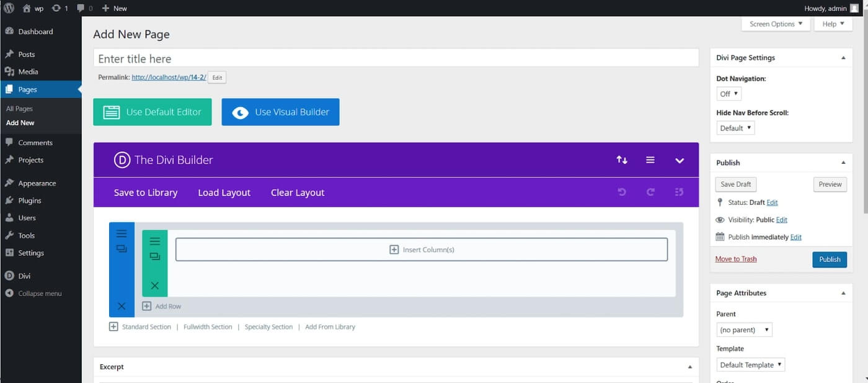Viewport: 868px width, 383px height.
Task: Collapse the Publish panel
Action: (x=843, y=163)
